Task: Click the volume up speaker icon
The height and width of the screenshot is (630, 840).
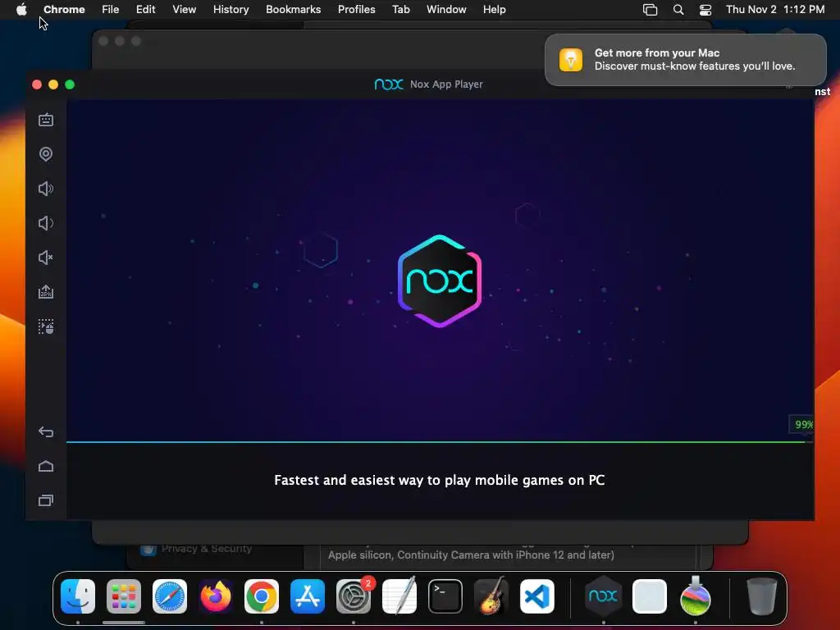Action: point(46,189)
